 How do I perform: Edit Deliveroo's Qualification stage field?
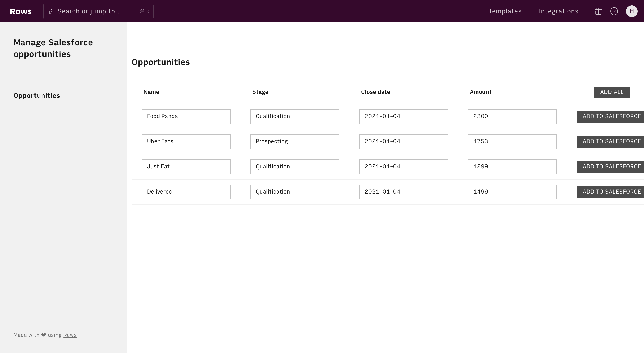tap(295, 192)
